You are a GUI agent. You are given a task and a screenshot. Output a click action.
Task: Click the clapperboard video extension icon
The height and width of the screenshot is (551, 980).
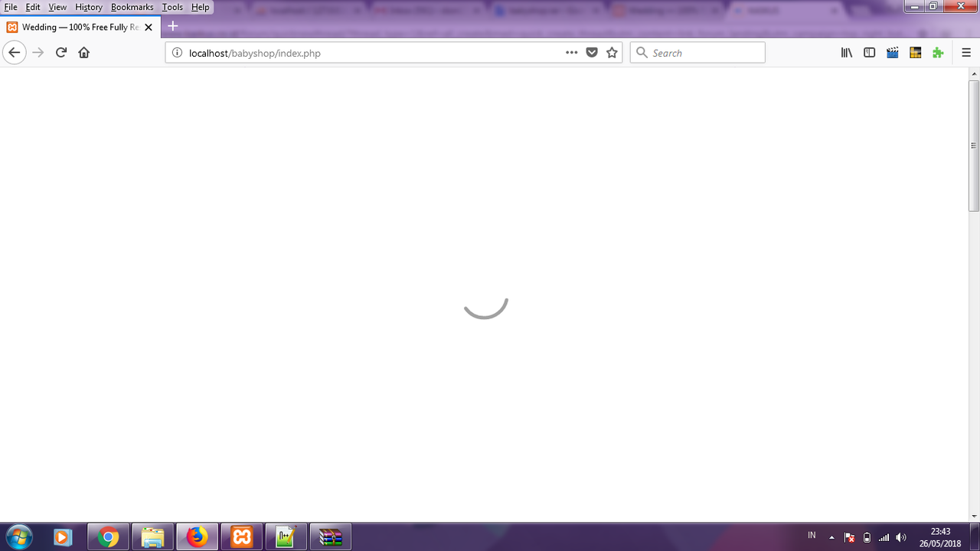click(x=893, y=53)
